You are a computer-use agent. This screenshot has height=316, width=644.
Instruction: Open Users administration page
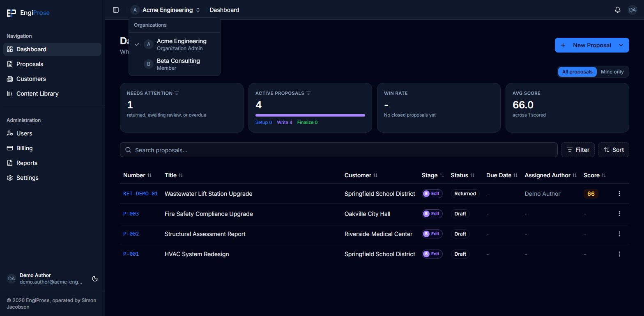tap(52, 133)
